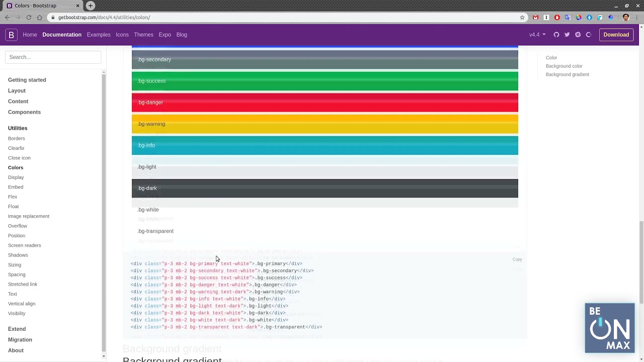This screenshot has height=362, width=644.
Task: Expand Migration section in the sidebar
Action: (20, 340)
